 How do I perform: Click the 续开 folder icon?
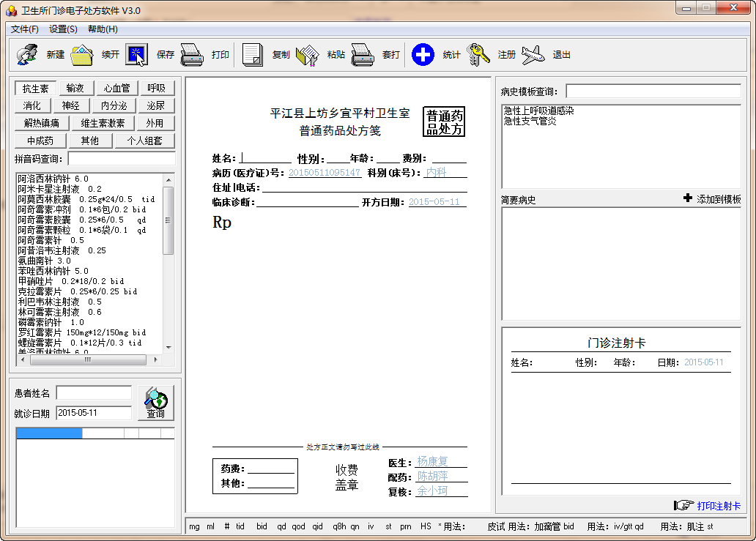tap(82, 55)
